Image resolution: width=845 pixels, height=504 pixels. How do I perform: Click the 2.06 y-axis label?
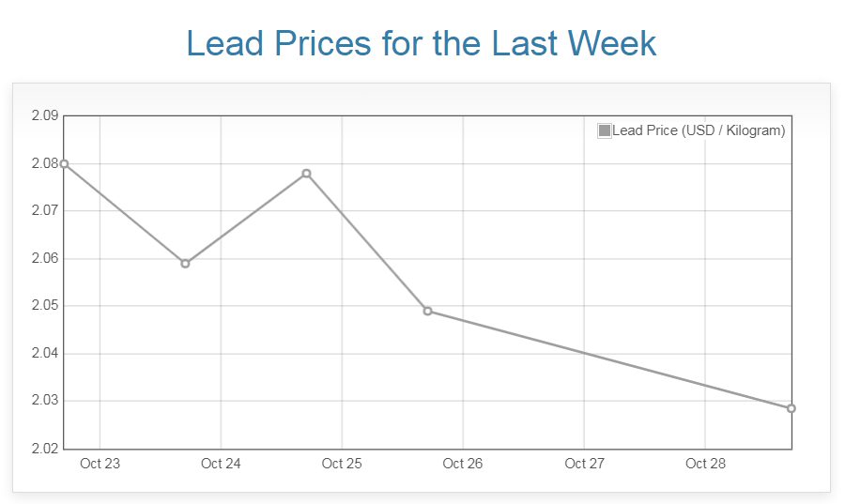click(x=45, y=259)
